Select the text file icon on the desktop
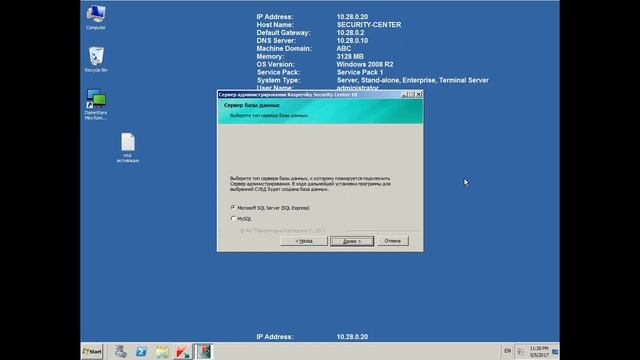The image size is (640, 360). (128, 147)
